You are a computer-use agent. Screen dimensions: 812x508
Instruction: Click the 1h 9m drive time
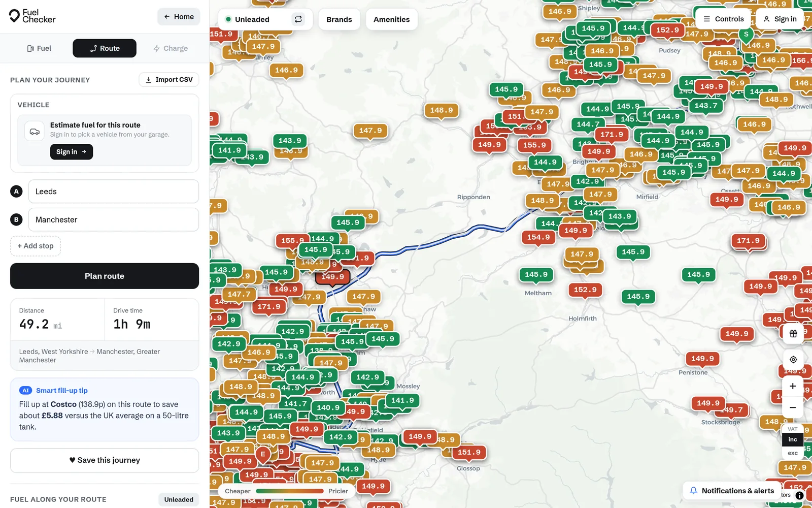pyautogui.click(x=132, y=325)
